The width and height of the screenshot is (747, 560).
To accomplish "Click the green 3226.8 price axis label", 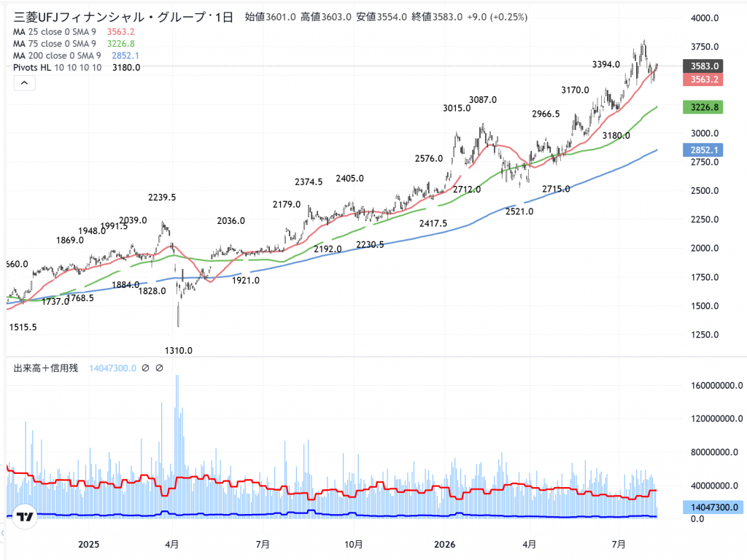I will click(703, 107).
